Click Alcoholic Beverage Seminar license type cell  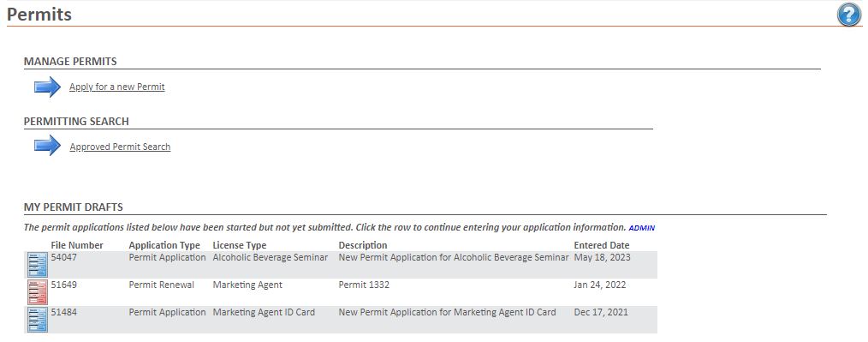coord(271,257)
